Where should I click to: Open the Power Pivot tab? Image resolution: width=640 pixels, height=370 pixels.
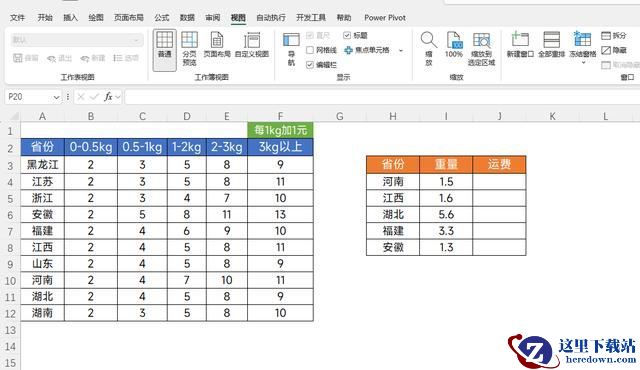[385, 18]
